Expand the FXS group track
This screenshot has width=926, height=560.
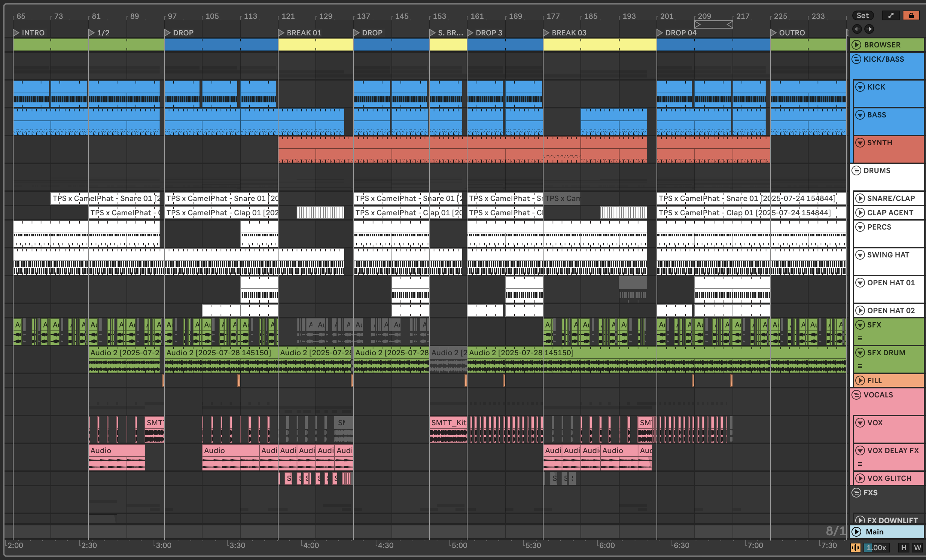coord(856,493)
